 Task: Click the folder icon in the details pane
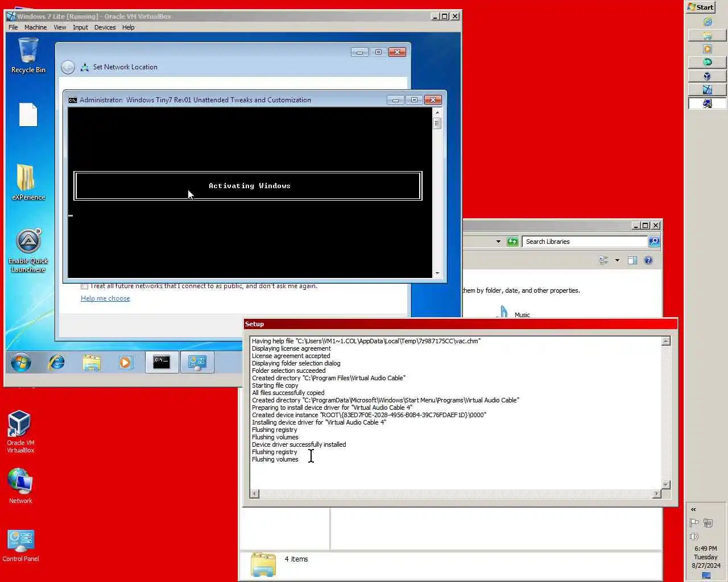(263, 564)
